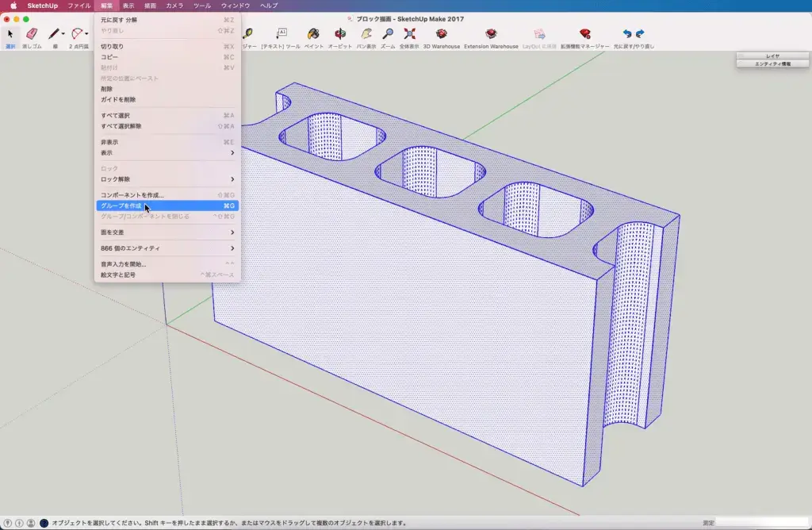Choose 絵文字と記号 menu entry
This screenshot has height=530, width=812.
(x=167, y=275)
